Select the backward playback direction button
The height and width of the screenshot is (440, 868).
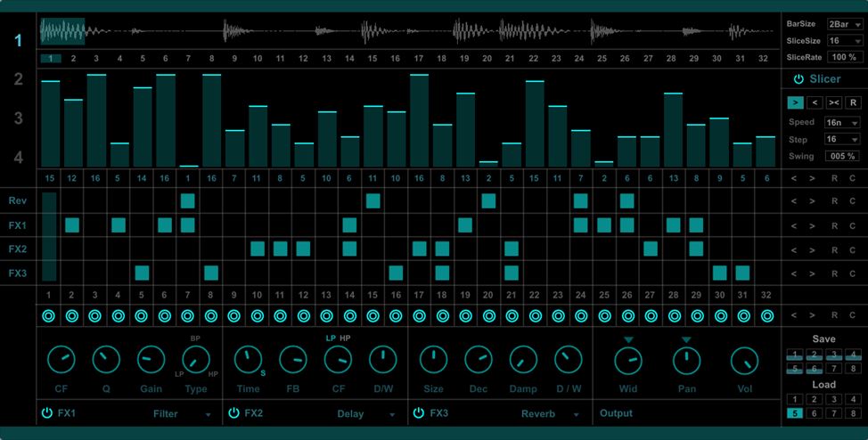tap(815, 102)
